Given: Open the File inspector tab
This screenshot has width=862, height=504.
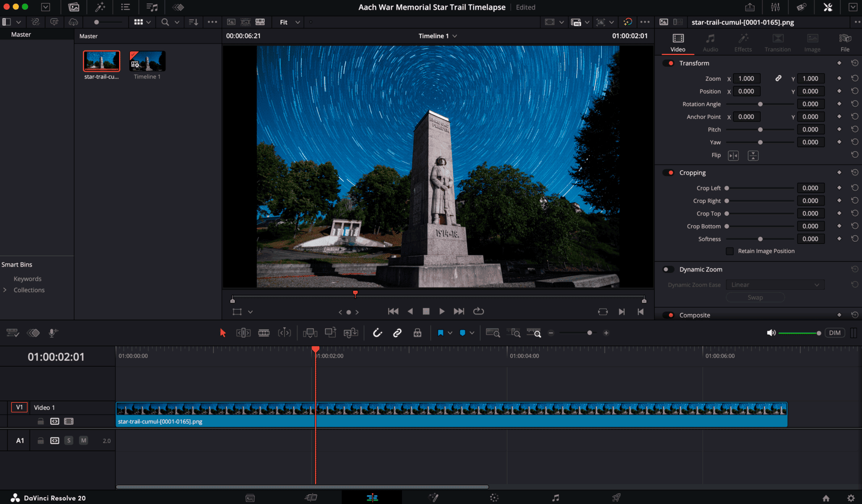Looking at the screenshot, I should (845, 43).
